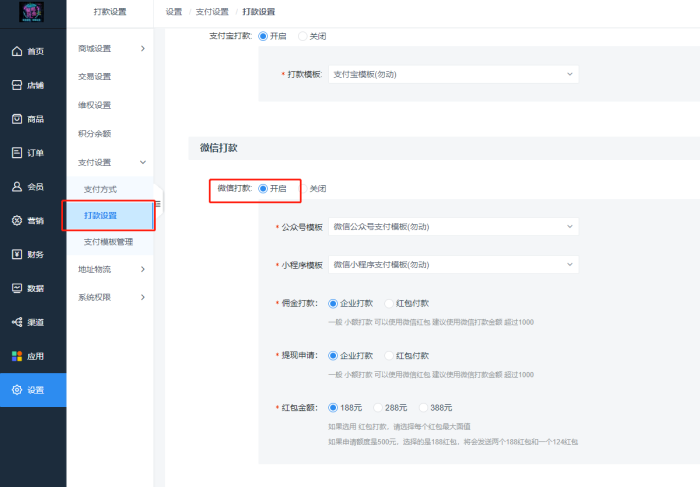Image resolution: width=700 pixels, height=487 pixels.
Task: Open the 订单 orders icon in sidebar
Action: (x=17, y=153)
